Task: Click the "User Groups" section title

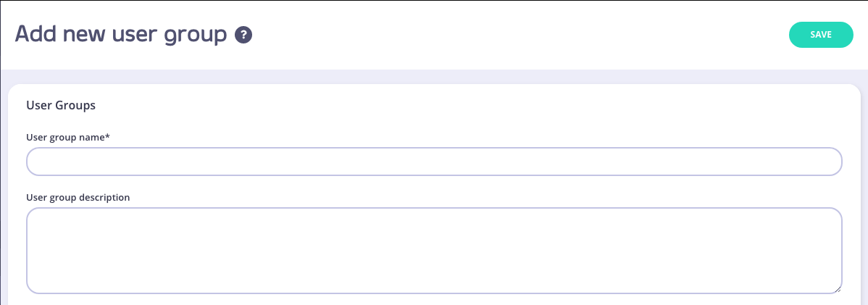Action: [61, 105]
